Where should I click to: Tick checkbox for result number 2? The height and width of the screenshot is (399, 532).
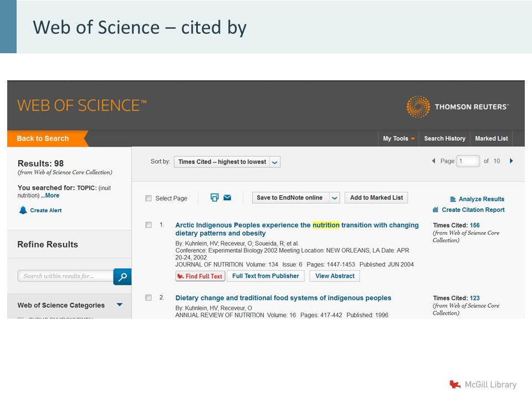149,298
